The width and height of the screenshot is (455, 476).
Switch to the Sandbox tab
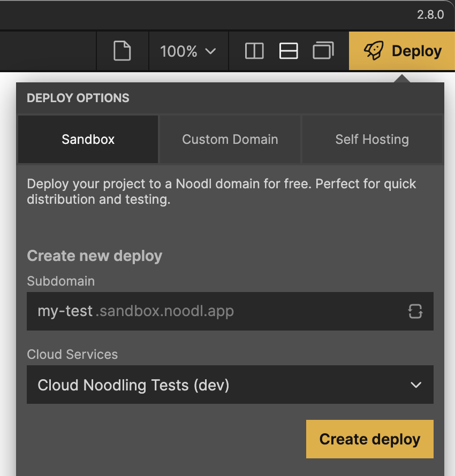point(88,140)
